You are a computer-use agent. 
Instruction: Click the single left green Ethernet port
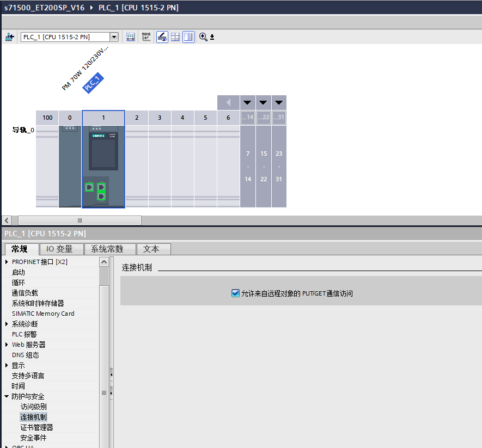pyautogui.click(x=89, y=187)
